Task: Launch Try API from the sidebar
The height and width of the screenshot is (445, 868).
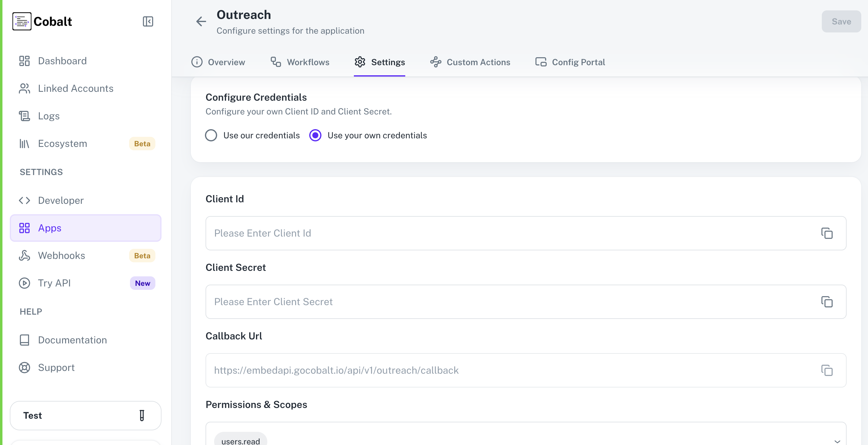Action: pos(54,283)
